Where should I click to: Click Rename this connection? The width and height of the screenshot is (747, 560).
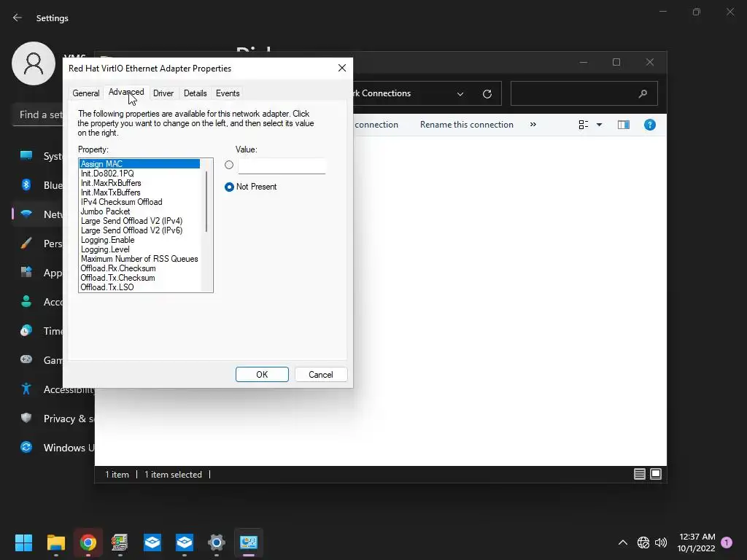coord(467,125)
